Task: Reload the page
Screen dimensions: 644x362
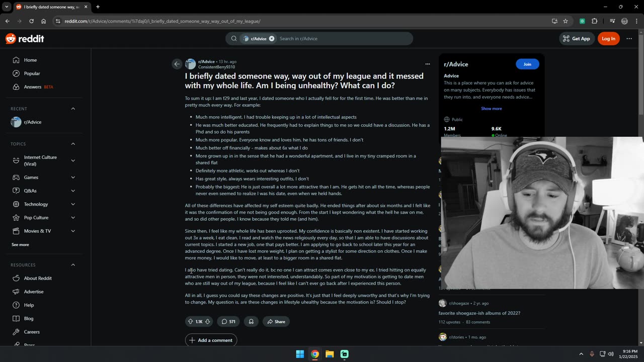Action: tap(31, 21)
